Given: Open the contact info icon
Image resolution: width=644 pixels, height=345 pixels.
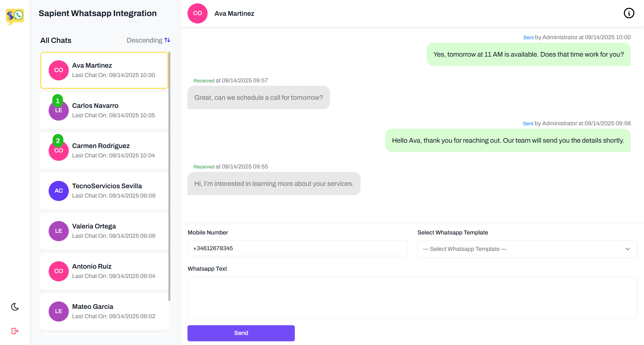Looking at the screenshot, I should pyautogui.click(x=629, y=13).
